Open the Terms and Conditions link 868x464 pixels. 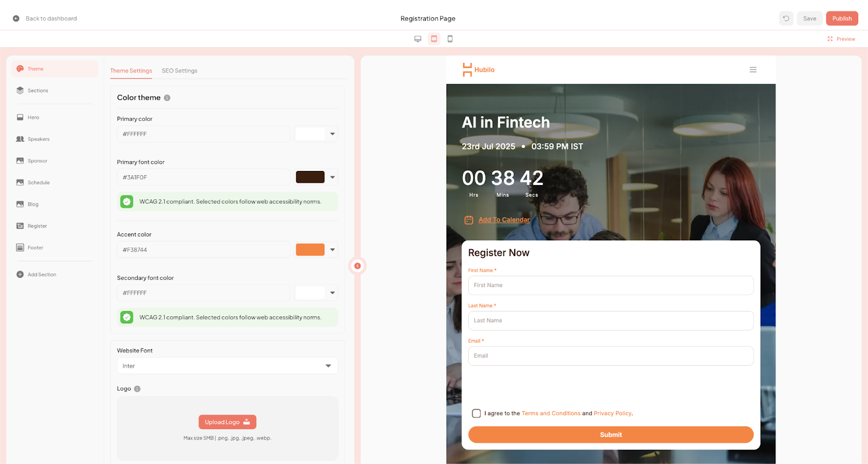[x=551, y=414]
